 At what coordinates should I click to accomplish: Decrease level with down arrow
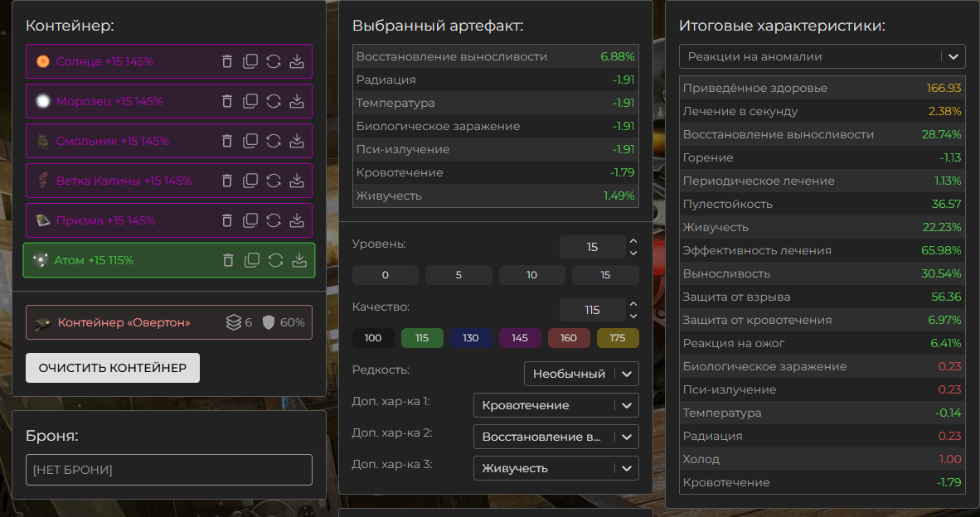pyautogui.click(x=633, y=253)
